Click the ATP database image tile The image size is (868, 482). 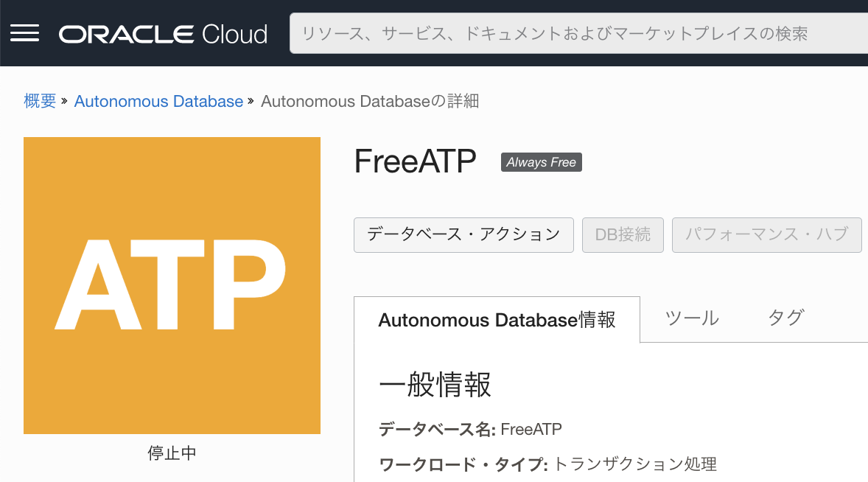pyautogui.click(x=172, y=284)
